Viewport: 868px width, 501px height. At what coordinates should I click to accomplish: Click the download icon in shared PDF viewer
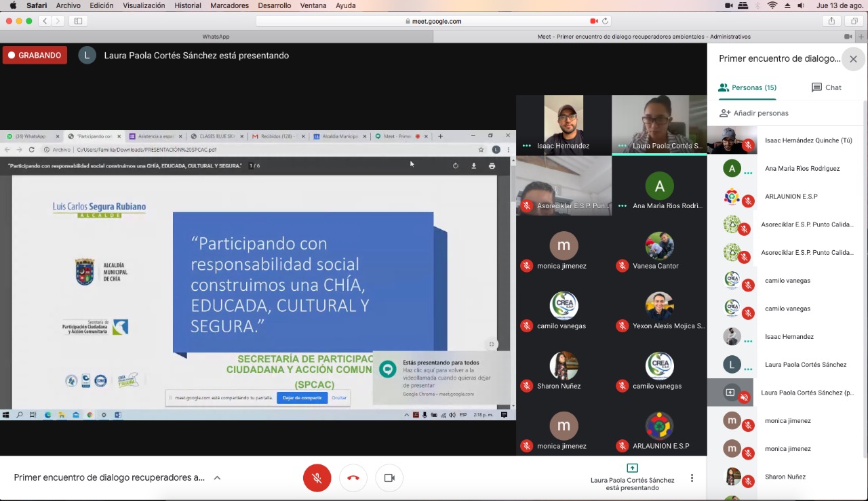[x=473, y=165]
